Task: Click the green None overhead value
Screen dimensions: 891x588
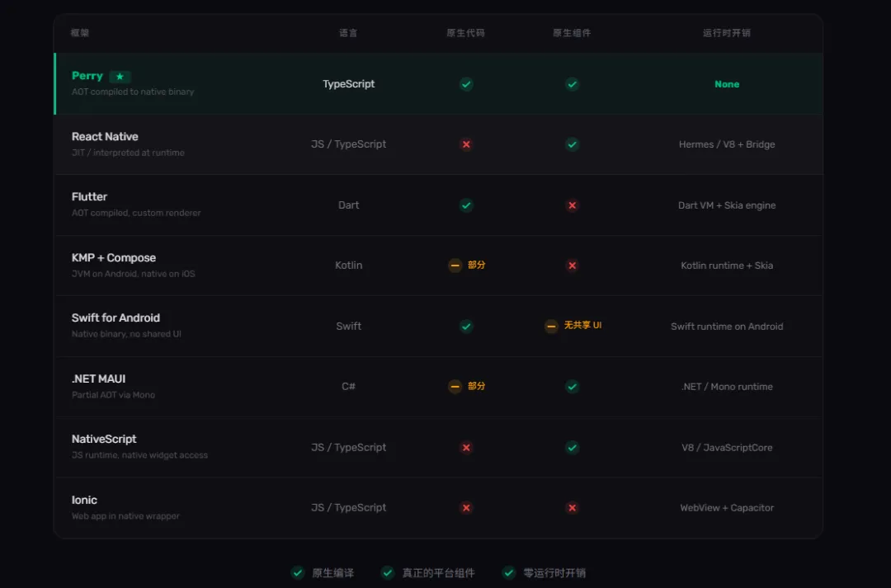Action: pyautogui.click(x=727, y=84)
